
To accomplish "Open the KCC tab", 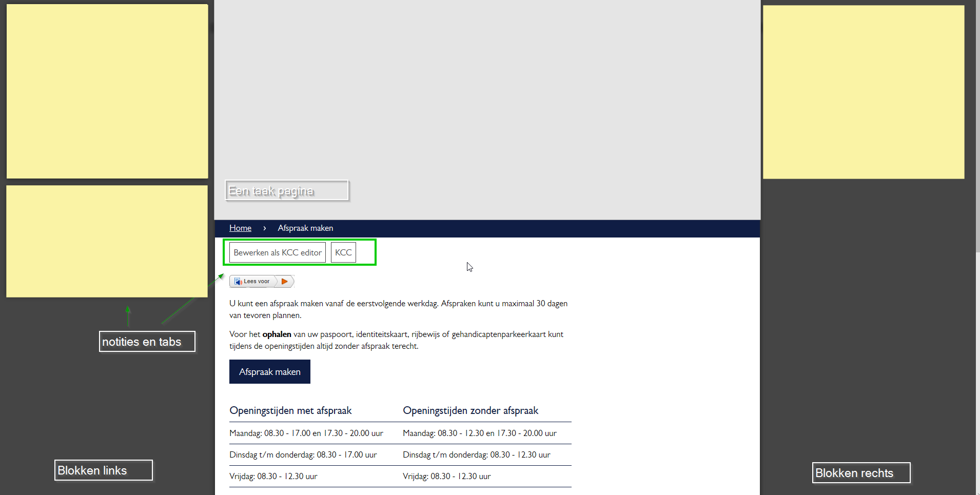I will pos(343,253).
